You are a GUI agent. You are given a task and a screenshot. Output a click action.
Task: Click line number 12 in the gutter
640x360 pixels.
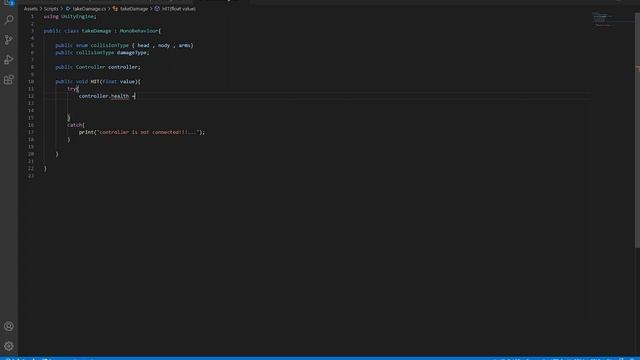pyautogui.click(x=31, y=96)
